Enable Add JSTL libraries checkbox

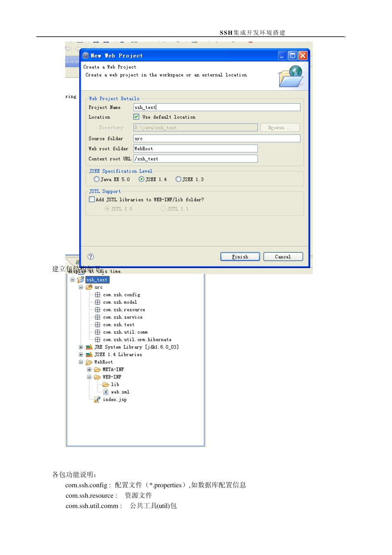pyautogui.click(x=92, y=199)
